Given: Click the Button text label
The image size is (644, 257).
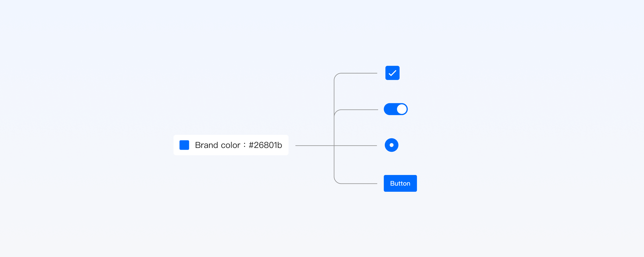Looking at the screenshot, I should pyautogui.click(x=400, y=183).
